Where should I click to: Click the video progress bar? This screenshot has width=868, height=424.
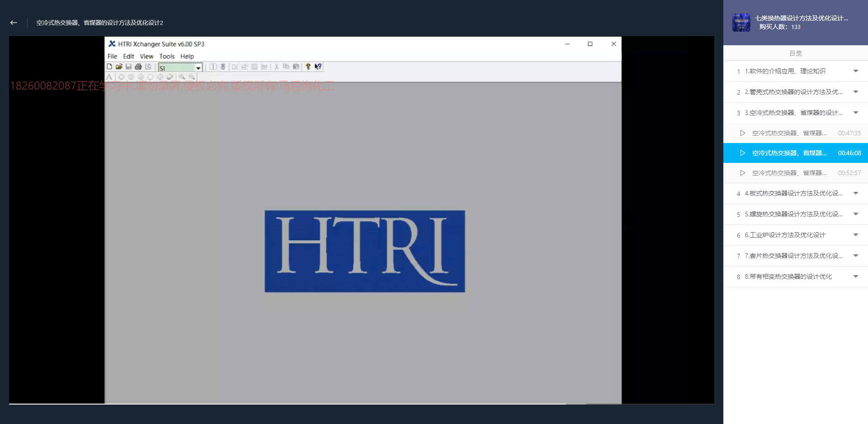pos(362,404)
